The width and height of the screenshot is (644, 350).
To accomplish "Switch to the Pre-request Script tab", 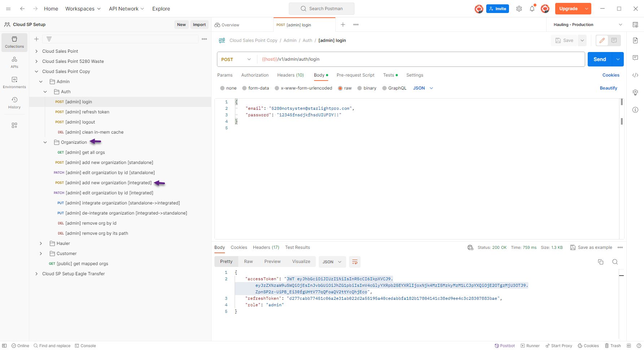I will 356,75.
